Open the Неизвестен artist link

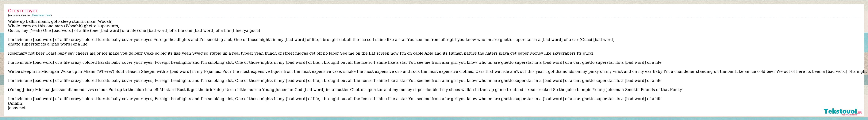click(41, 15)
